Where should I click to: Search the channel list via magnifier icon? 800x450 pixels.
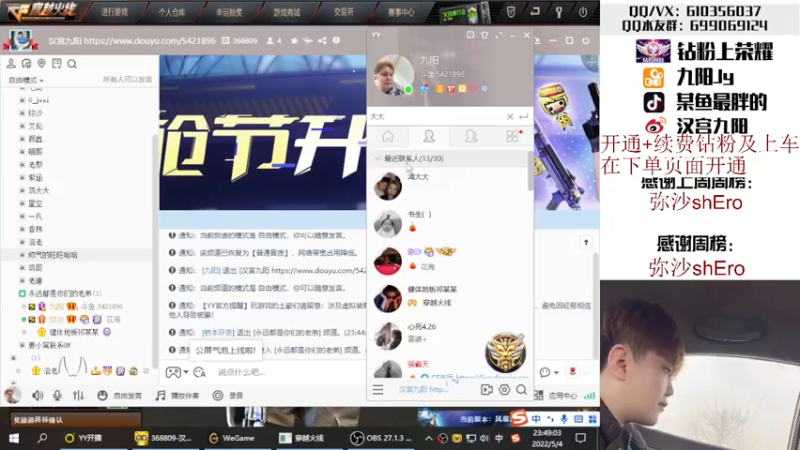[72, 64]
